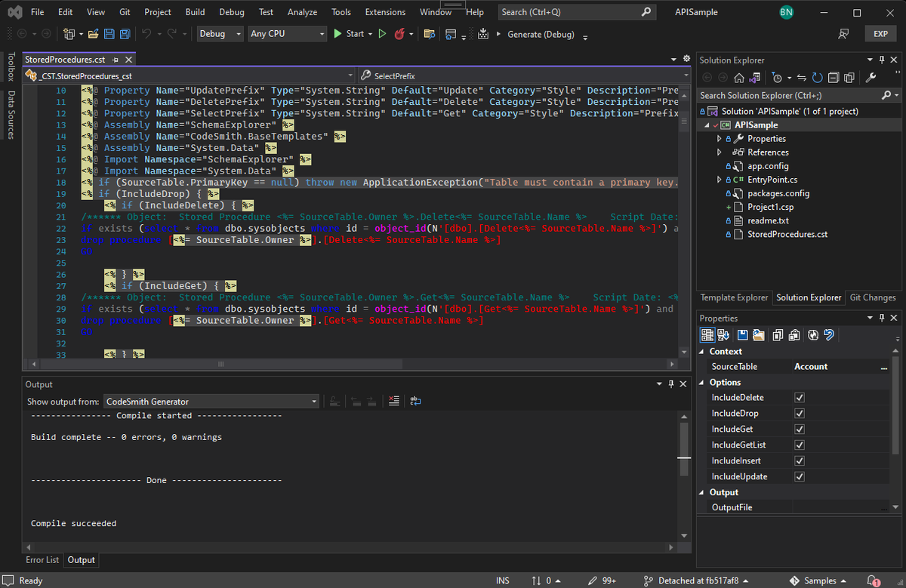Click the Generate (Debug) button
Viewport: 906px width, 588px height.
tap(540, 34)
